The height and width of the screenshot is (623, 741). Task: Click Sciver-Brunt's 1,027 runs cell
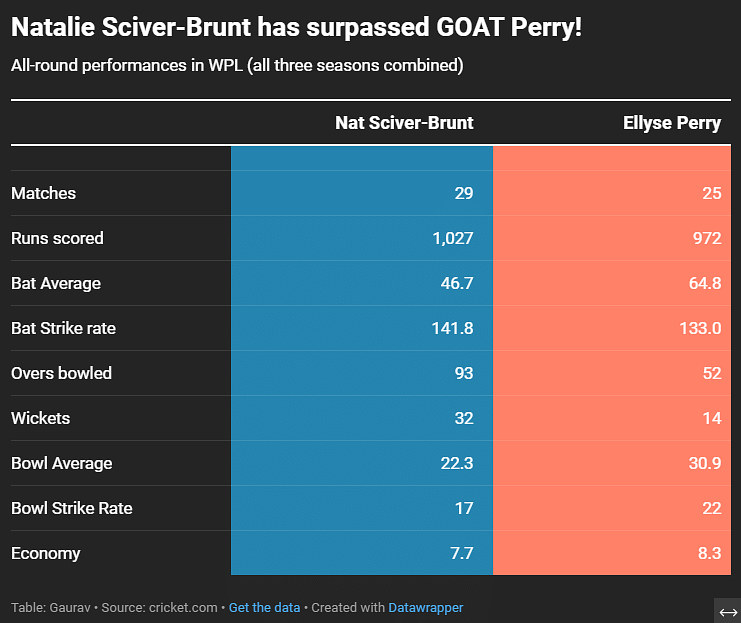pos(447,238)
